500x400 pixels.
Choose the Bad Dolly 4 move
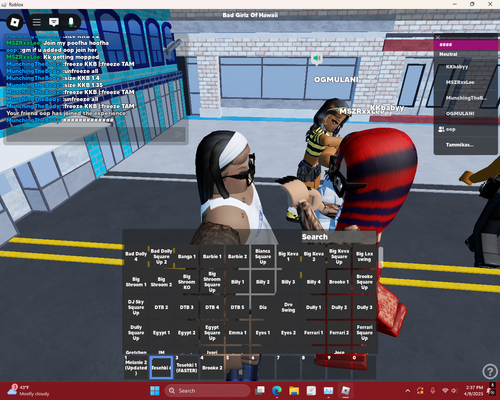(x=136, y=256)
